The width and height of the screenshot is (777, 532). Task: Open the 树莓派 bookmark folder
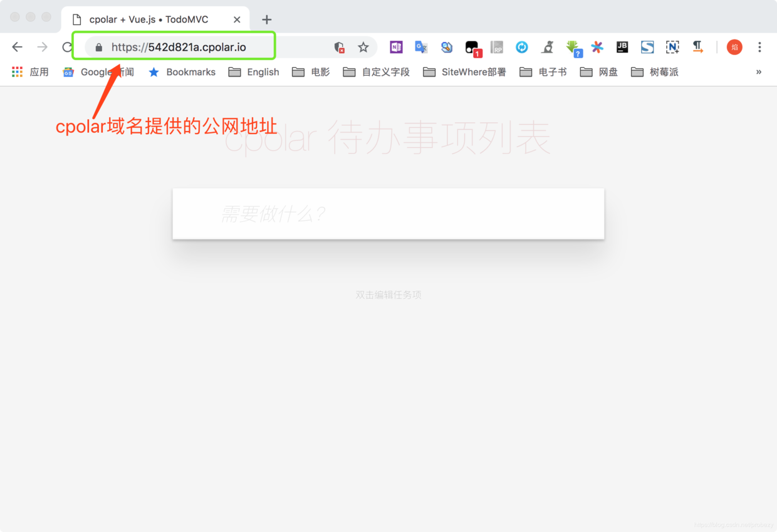point(655,72)
